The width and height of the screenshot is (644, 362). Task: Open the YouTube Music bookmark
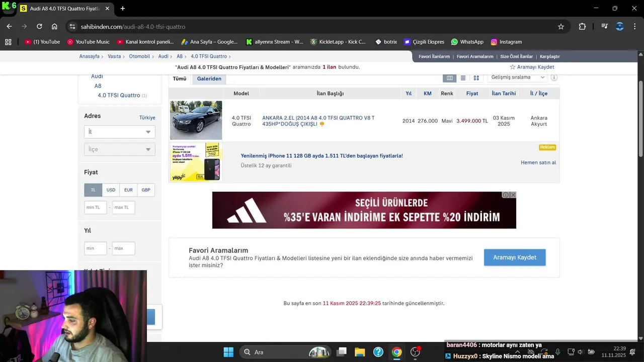(89, 42)
